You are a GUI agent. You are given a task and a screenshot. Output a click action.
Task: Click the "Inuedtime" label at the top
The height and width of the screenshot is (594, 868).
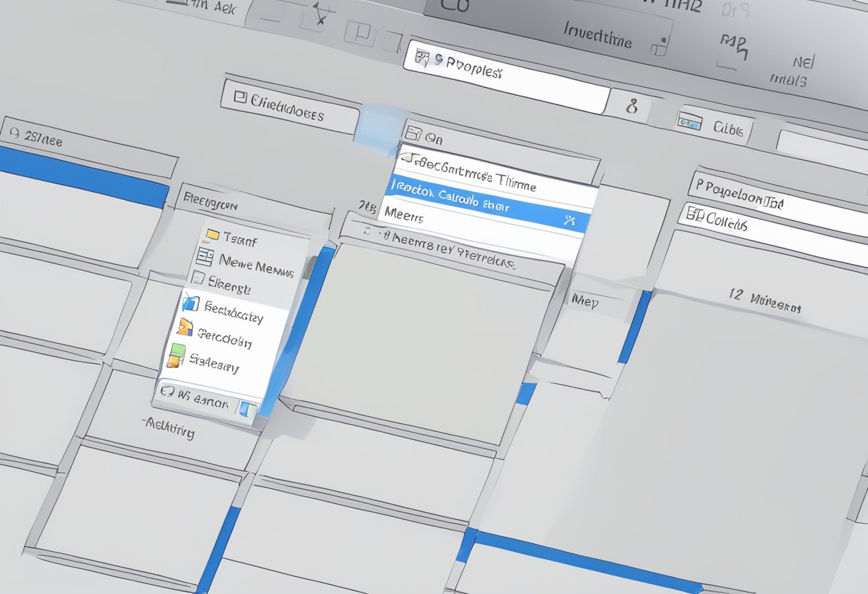coord(597,36)
